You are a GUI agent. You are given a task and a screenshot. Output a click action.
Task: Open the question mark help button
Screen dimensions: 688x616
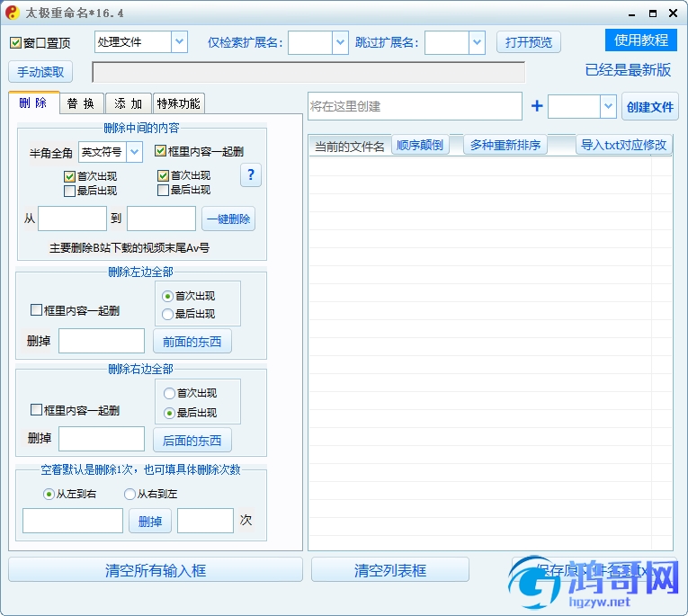click(251, 175)
